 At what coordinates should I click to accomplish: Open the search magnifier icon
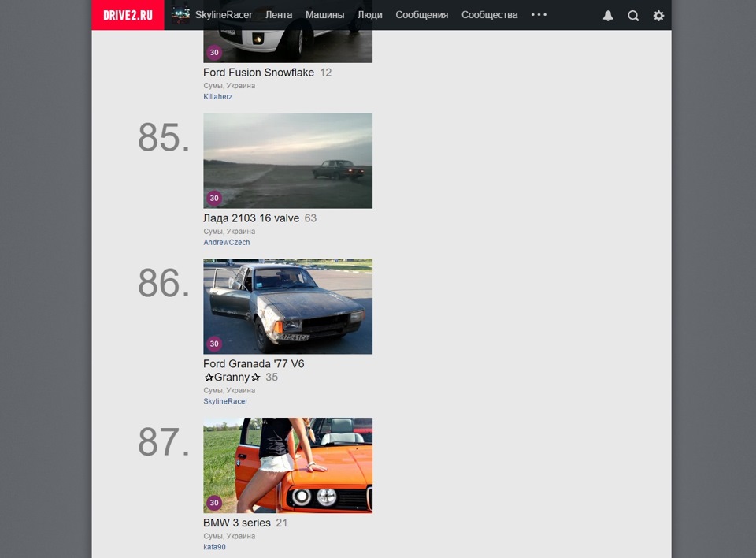point(633,16)
